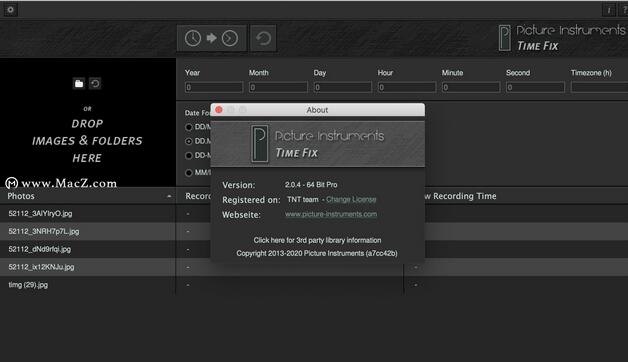Image resolution: width=628 pixels, height=362 pixels.
Task: Sort list by the Photos column arrow
Action: pyautogui.click(x=169, y=196)
